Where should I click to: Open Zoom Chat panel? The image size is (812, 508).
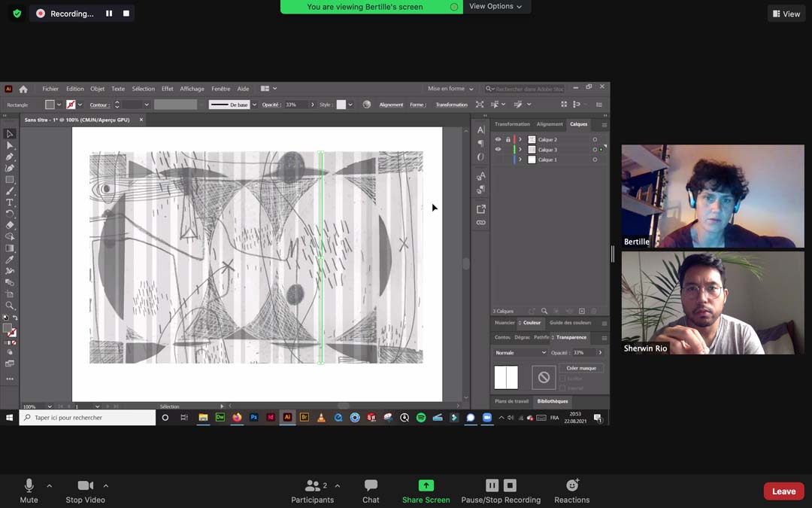tap(371, 491)
